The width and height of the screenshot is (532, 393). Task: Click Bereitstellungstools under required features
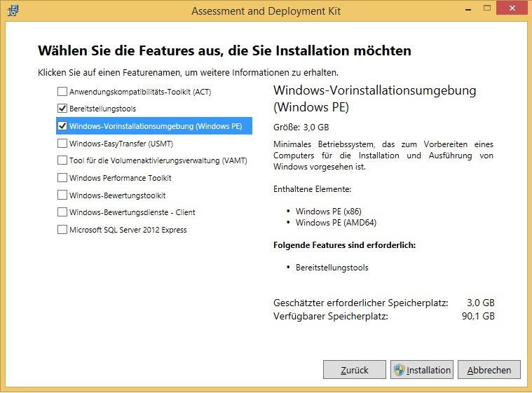[332, 267]
